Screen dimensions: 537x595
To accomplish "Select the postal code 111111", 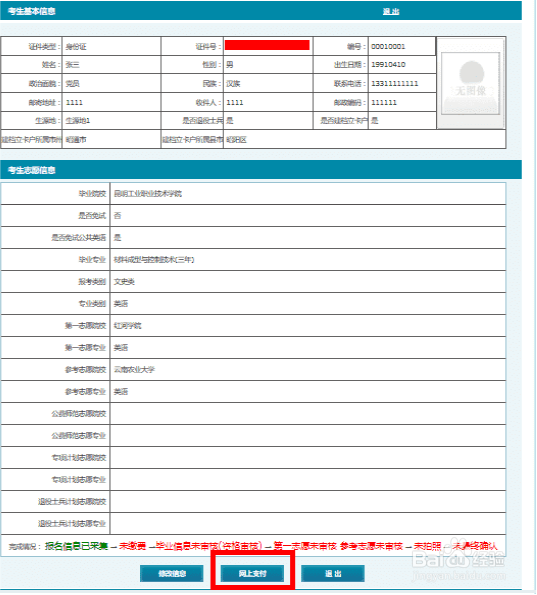I will [384, 102].
